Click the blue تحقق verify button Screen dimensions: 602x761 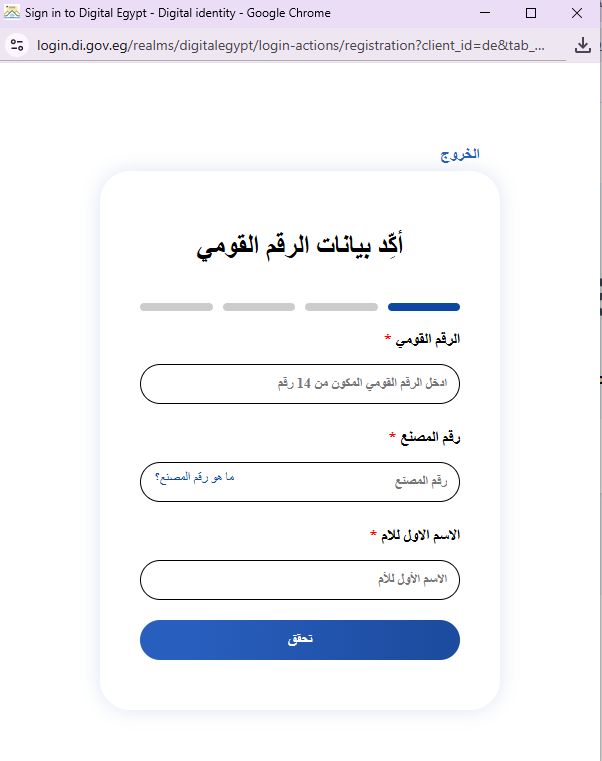coord(300,640)
